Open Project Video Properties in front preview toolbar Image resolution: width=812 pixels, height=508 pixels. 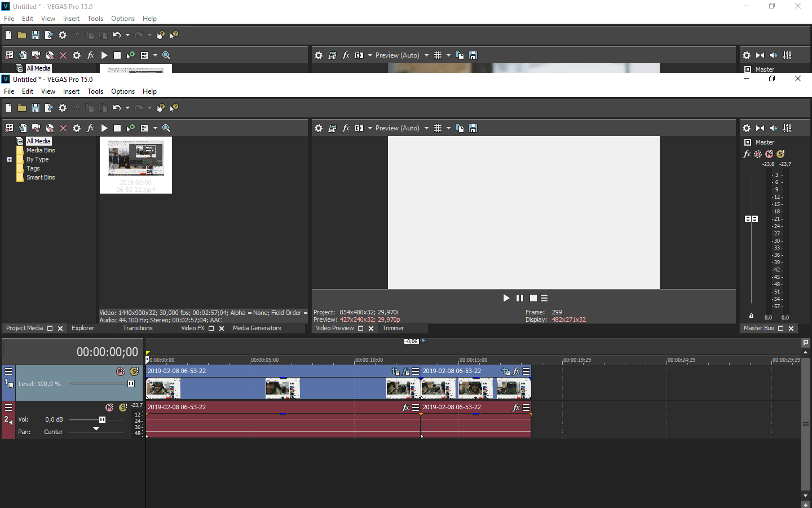319,128
